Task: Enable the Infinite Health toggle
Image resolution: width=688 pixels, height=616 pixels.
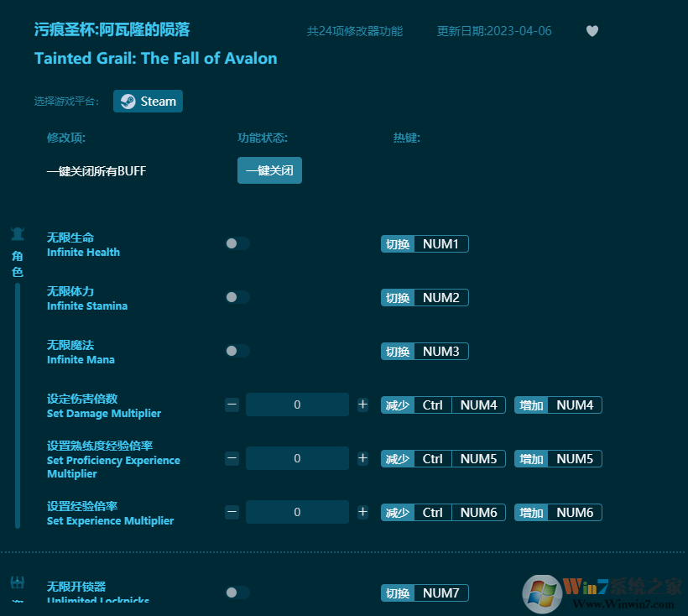Action: [x=237, y=243]
